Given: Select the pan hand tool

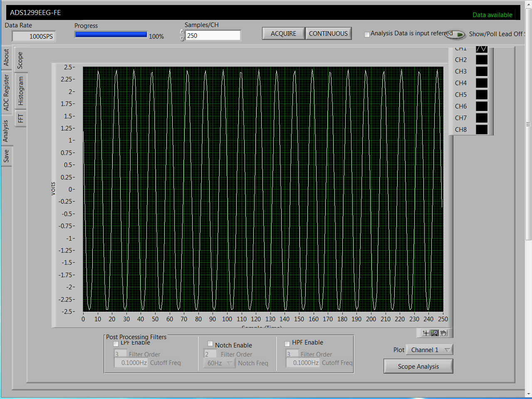Looking at the screenshot, I should coord(444,333).
